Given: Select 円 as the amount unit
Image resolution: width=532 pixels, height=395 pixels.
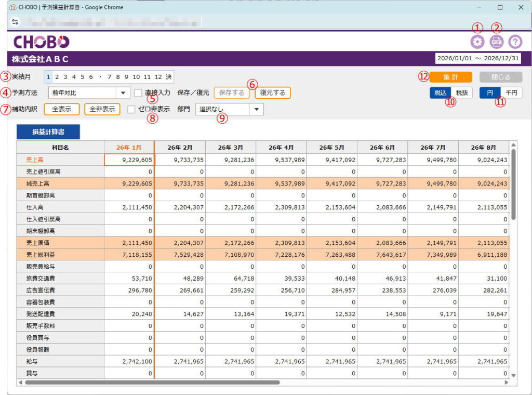Looking at the screenshot, I should [x=489, y=93].
